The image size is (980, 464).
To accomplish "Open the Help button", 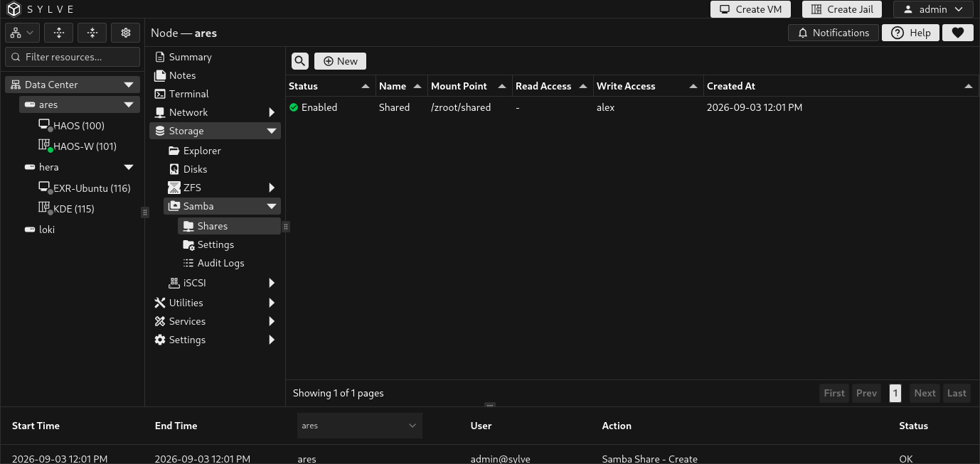I will 910,33.
